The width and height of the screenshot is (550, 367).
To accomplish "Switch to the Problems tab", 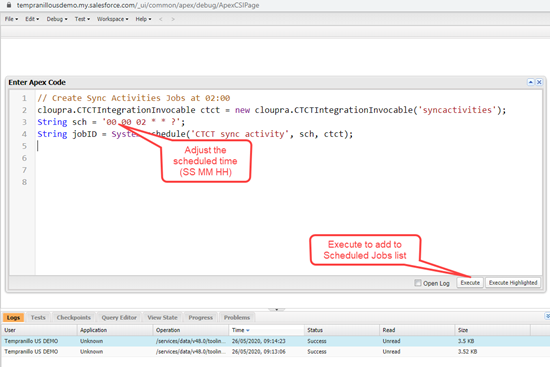I will point(237,318).
